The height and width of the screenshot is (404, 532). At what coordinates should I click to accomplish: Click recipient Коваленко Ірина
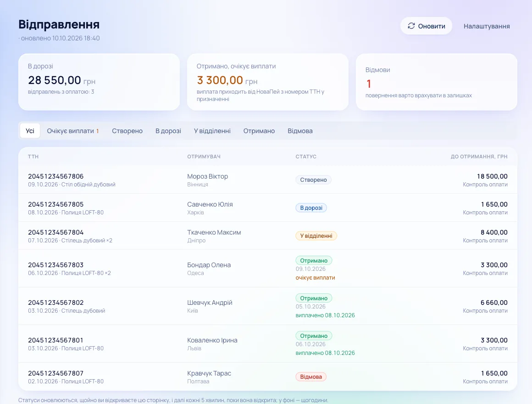(x=212, y=340)
